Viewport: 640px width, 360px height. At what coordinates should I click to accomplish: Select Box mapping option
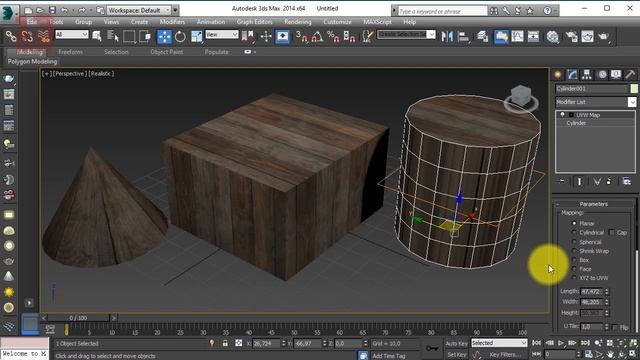574,260
